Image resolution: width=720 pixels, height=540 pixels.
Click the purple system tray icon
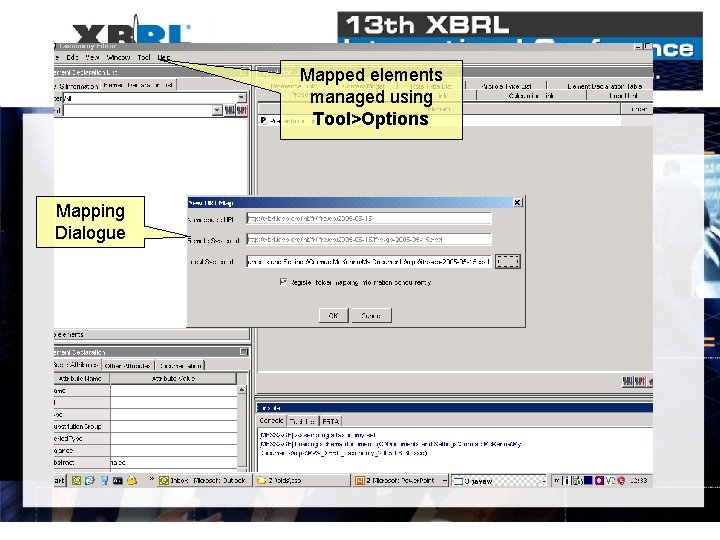point(599,481)
